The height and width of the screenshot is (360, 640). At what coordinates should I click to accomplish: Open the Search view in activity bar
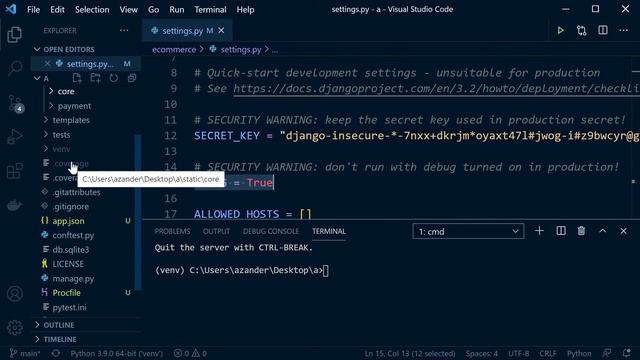coord(15,68)
